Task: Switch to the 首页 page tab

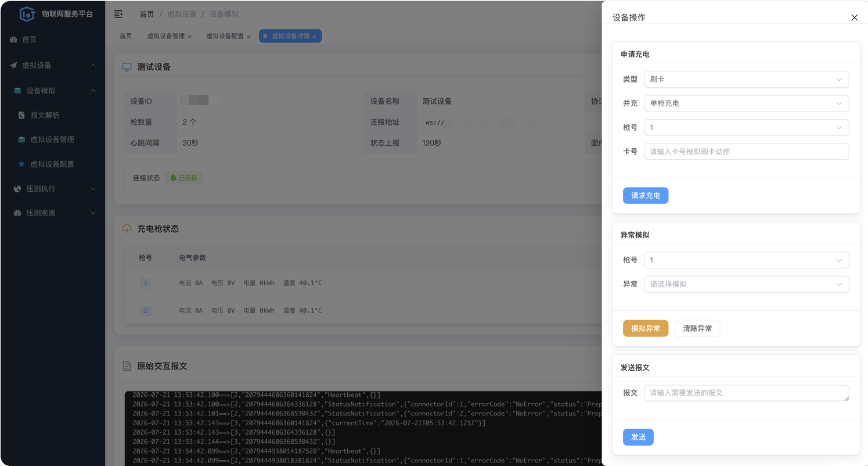Action: 125,36
